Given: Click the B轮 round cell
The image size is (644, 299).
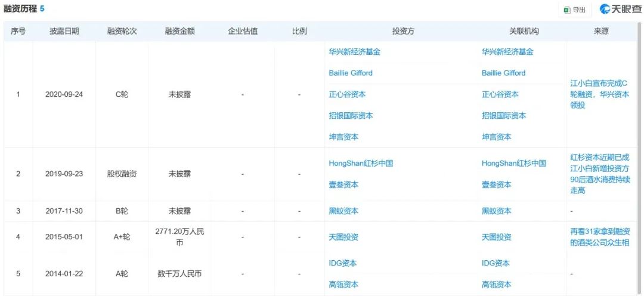Looking at the screenshot, I should click(x=122, y=211).
